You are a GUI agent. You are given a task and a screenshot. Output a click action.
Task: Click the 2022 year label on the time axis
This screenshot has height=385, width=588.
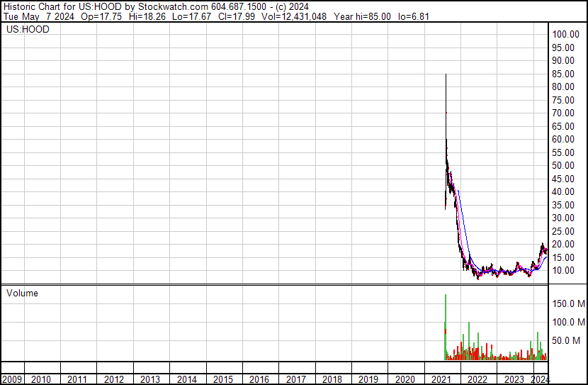click(477, 379)
